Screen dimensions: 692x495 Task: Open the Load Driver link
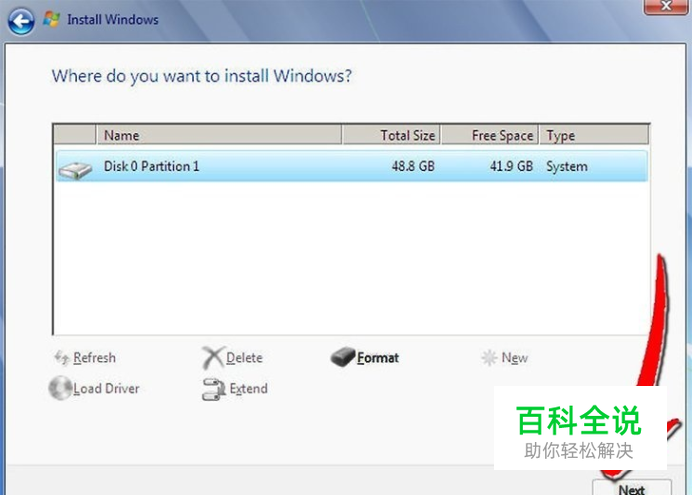[x=106, y=389]
